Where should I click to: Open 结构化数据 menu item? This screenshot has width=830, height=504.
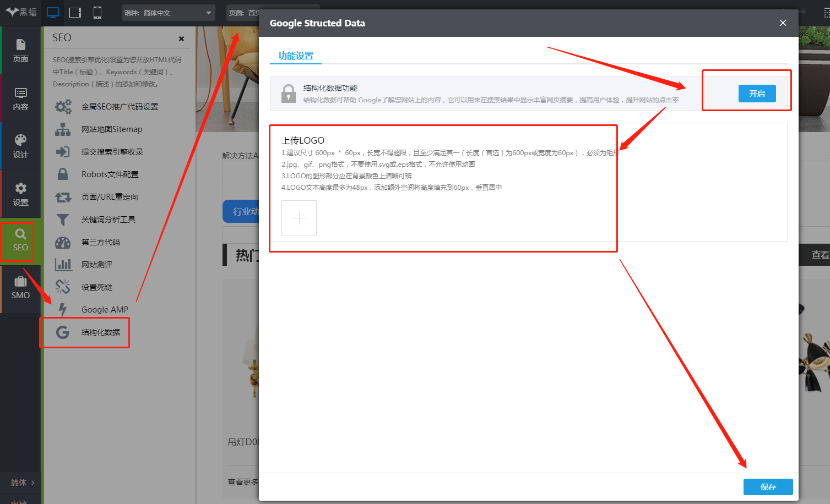(x=100, y=332)
